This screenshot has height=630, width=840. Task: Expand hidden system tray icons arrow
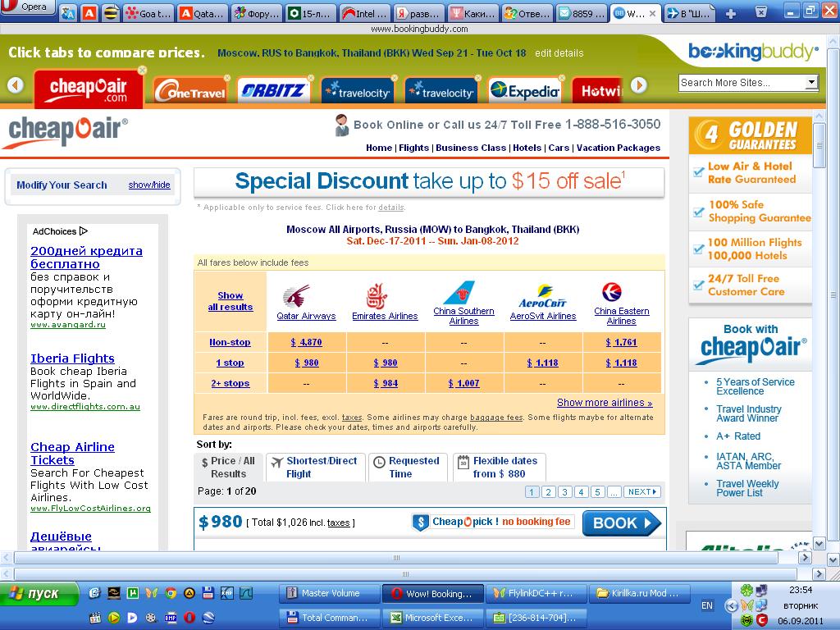coord(731,606)
